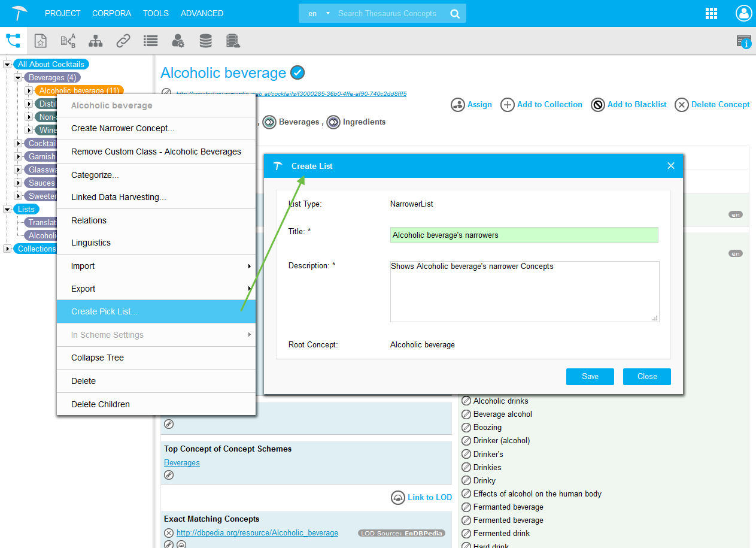Expand the Collections tree node
Image resolution: width=756 pixels, height=548 pixels.
(7, 249)
